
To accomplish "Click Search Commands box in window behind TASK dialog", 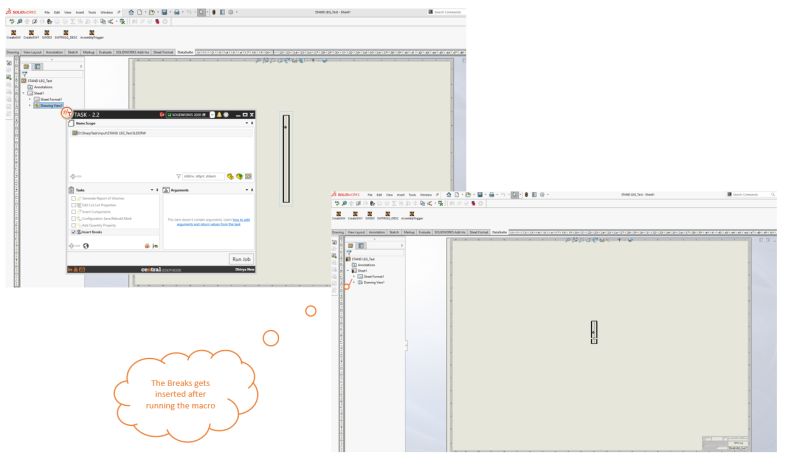I will [445, 12].
